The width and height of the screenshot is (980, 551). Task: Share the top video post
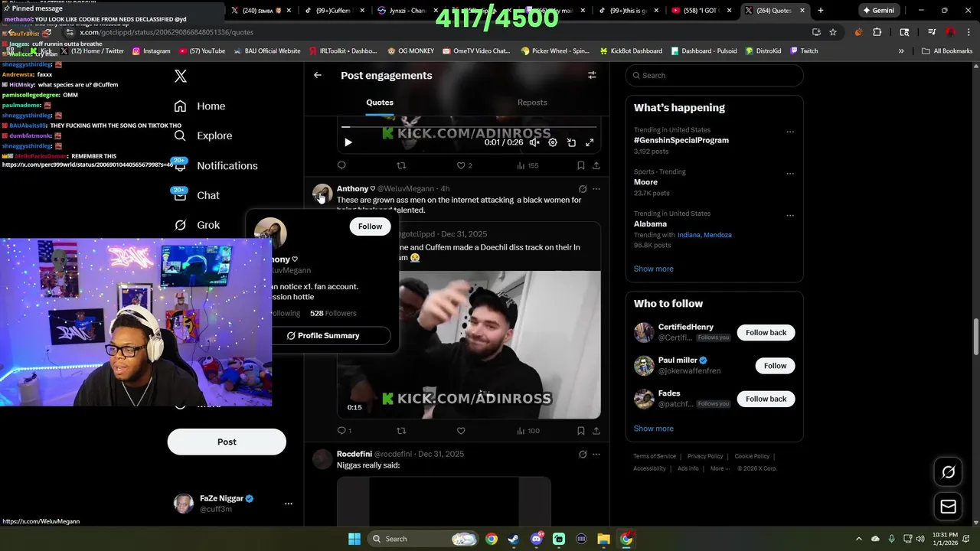(x=596, y=165)
